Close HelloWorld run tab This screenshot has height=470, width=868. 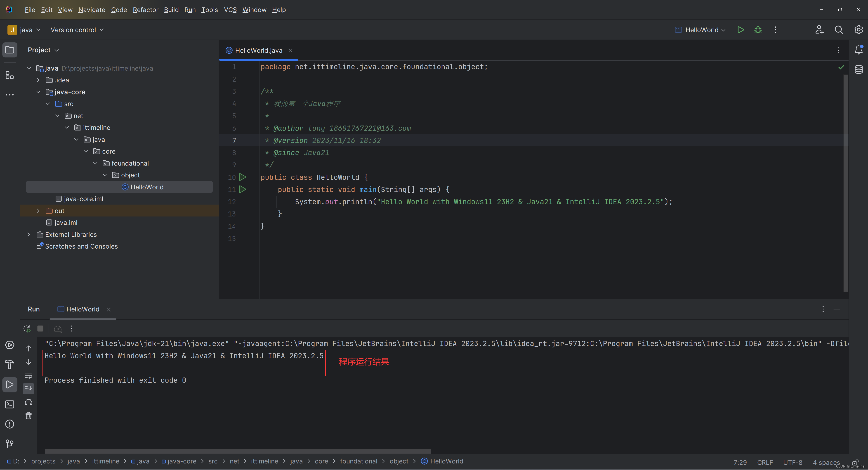(108, 309)
